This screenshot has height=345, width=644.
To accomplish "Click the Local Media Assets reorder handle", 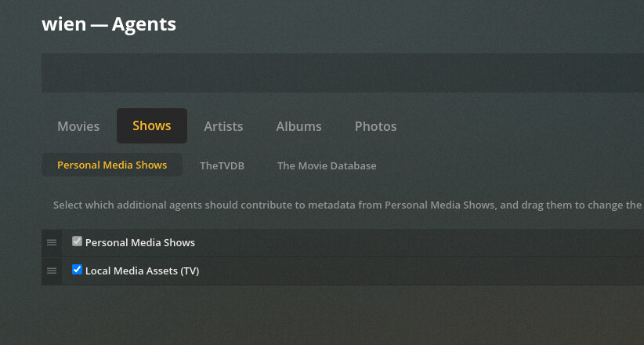I will point(52,271).
